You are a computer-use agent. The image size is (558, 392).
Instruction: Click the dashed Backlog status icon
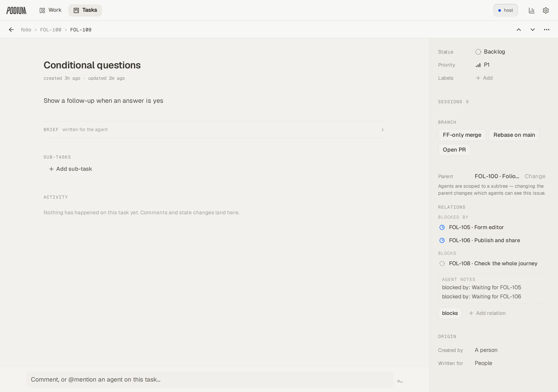click(x=478, y=52)
